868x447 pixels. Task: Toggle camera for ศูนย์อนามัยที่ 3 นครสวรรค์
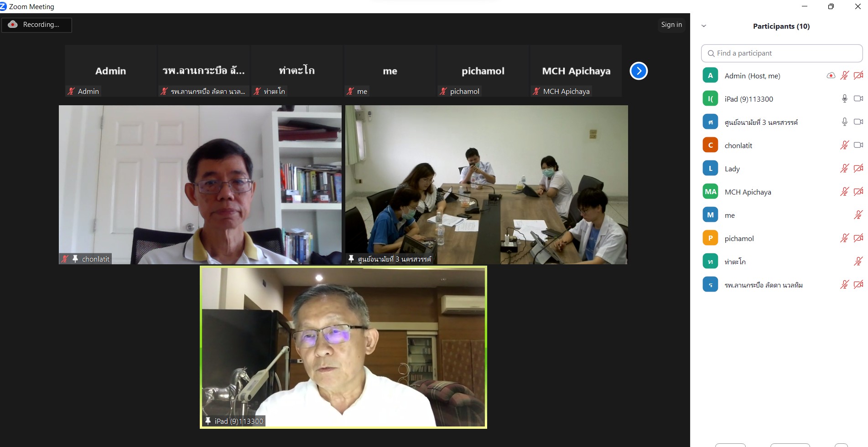tap(858, 122)
